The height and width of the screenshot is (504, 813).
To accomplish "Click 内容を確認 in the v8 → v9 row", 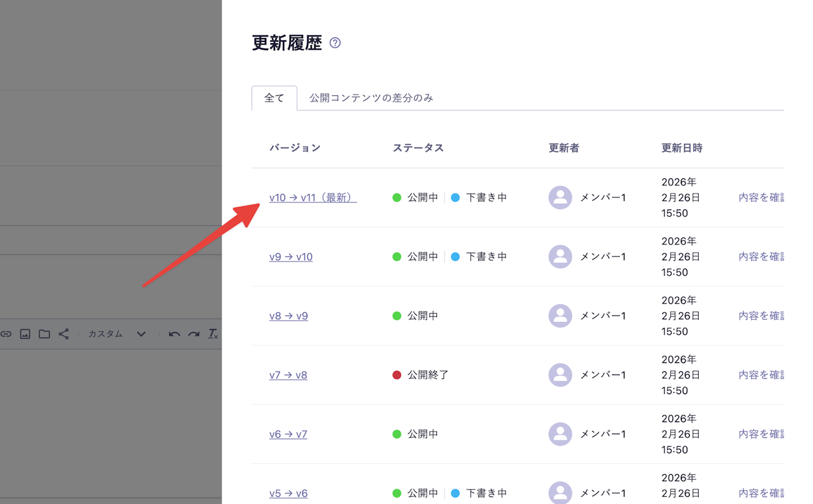I will (x=761, y=315).
